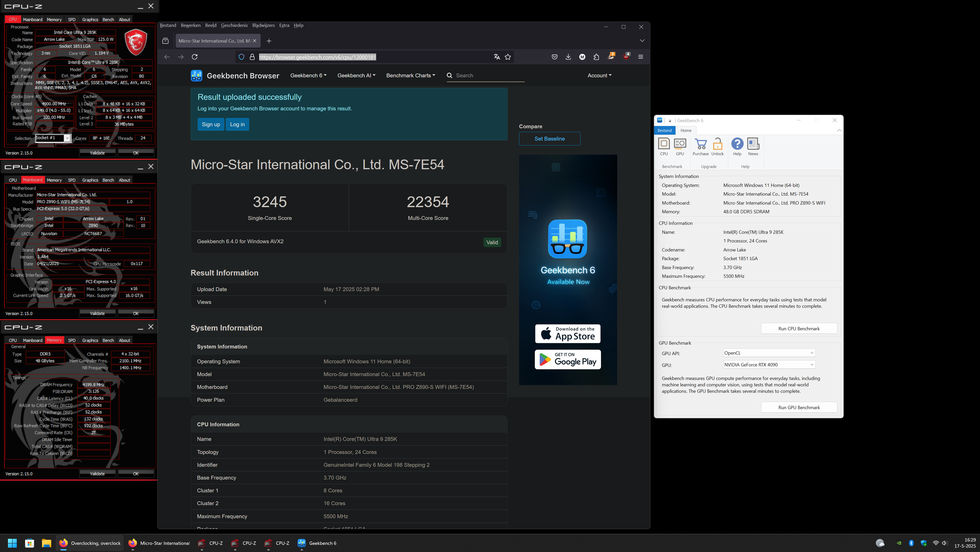The width and height of the screenshot is (980, 552).
Task: Open the Firefox hamburger application menu
Action: click(641, 57)
